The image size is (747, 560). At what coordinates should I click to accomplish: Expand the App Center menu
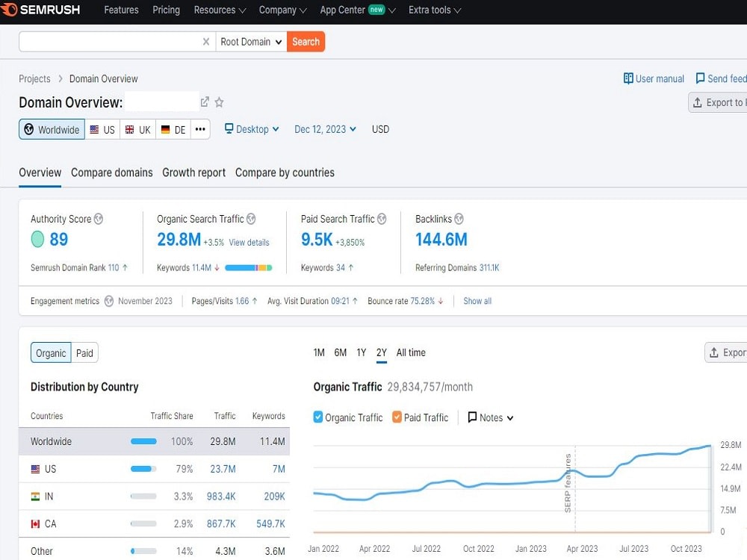[x=358, y=10]
